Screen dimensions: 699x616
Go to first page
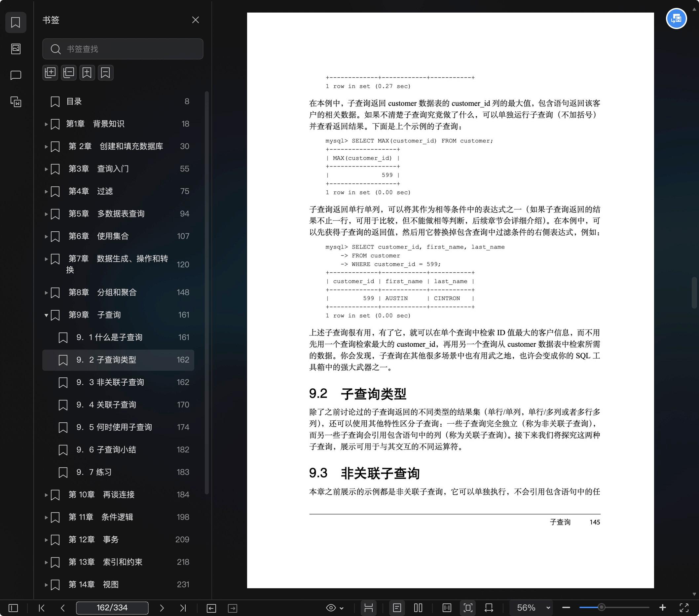pos(42,608)
